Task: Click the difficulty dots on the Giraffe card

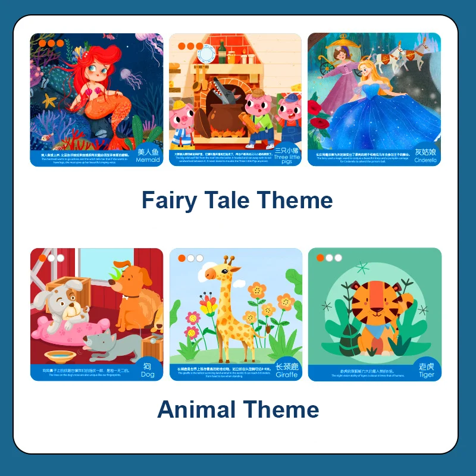Action: pos(190,258)
